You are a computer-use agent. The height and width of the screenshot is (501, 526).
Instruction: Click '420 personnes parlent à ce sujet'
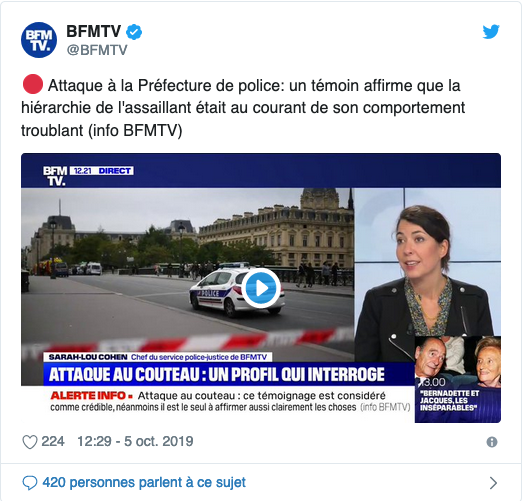point(144,483)
